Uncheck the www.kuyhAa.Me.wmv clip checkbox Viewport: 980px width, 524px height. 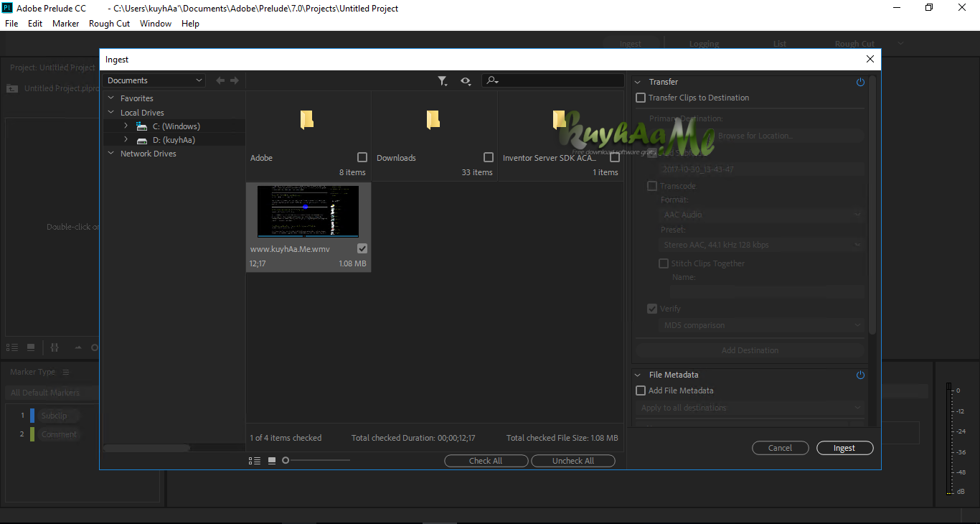[362, 248]
